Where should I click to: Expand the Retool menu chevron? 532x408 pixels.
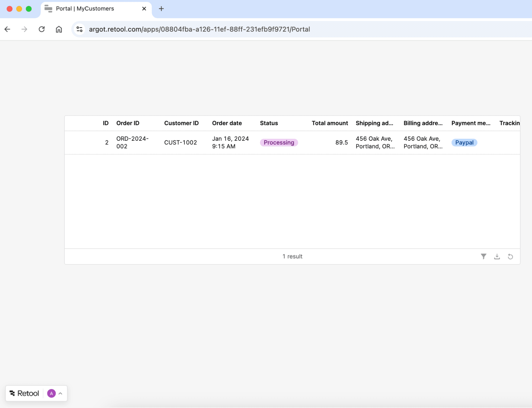[60, 393]
